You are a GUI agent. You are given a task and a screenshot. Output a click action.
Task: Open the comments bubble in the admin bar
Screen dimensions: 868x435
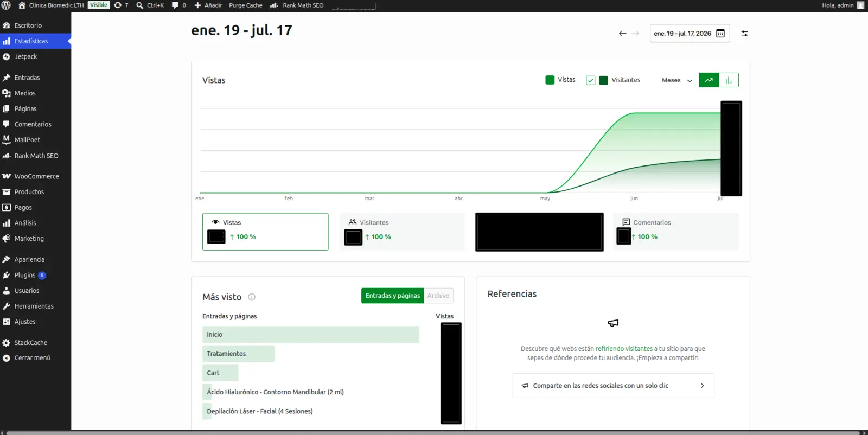tap(175, 5)
